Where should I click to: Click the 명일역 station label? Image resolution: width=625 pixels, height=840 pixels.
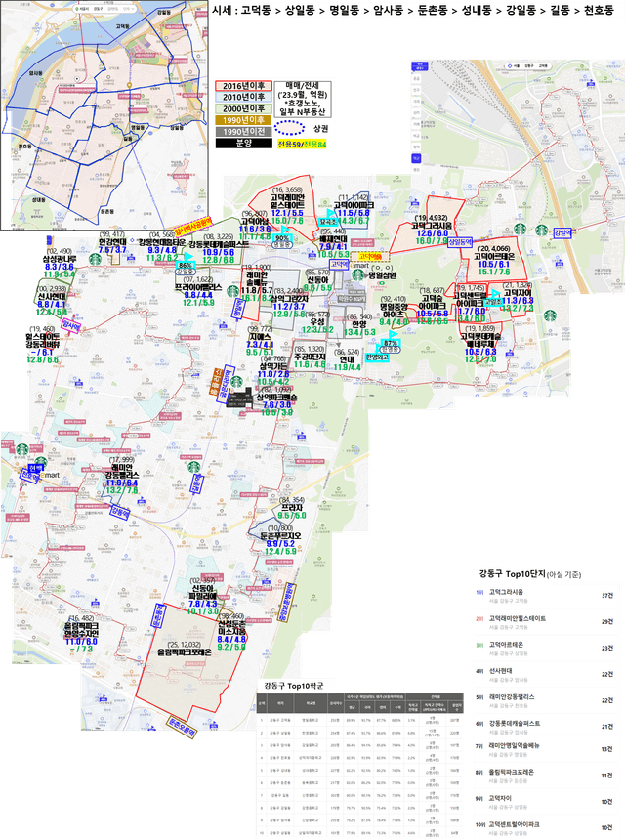tap(238, 308)
